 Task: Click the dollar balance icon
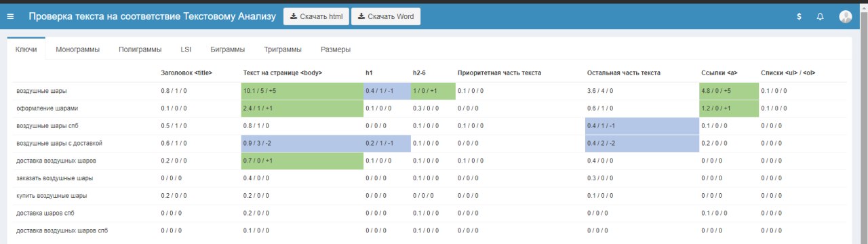coord(800,16)
